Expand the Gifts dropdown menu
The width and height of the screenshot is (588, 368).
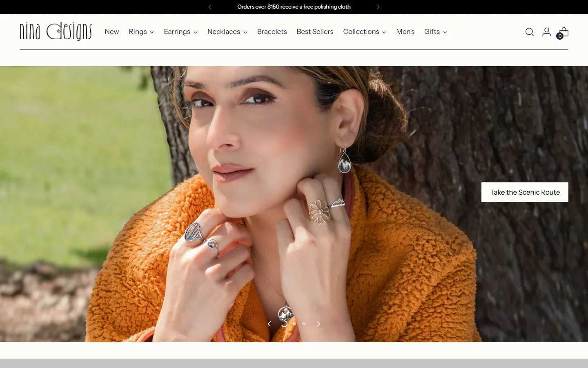click(436, 32)
